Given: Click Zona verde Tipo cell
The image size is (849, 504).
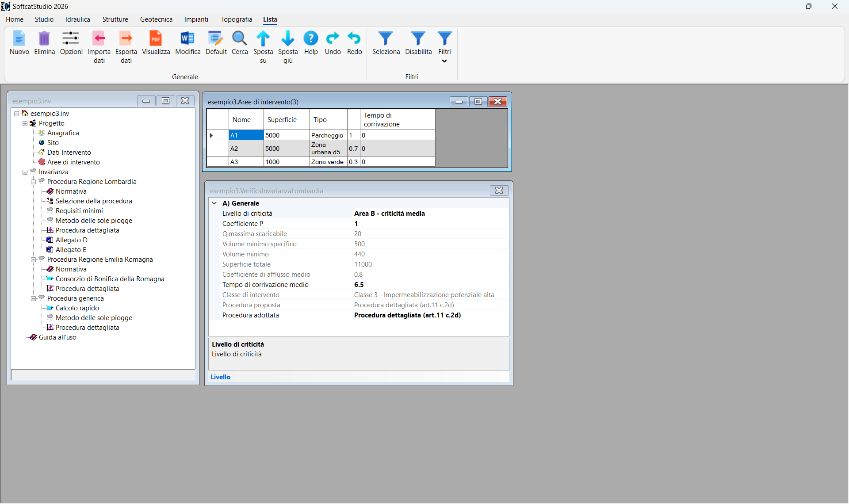Looking at the screenshot, I should [x=328, y=162].
